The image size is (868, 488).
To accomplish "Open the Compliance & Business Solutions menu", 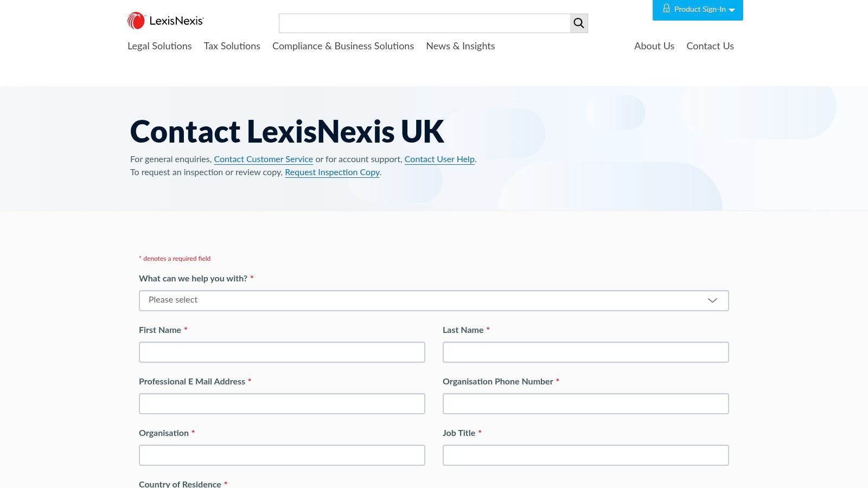I will click(343, 47).
